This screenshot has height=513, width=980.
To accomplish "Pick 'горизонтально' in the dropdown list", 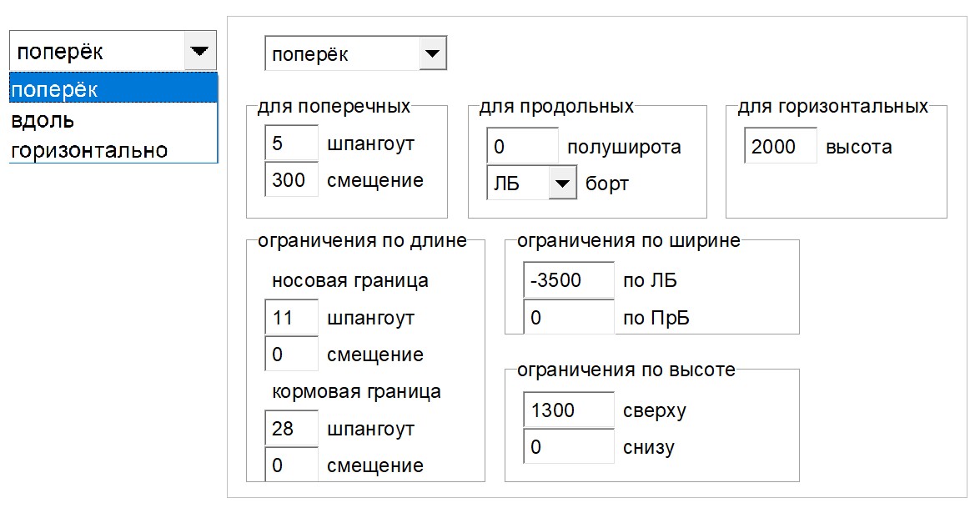I will click(113, 149).
